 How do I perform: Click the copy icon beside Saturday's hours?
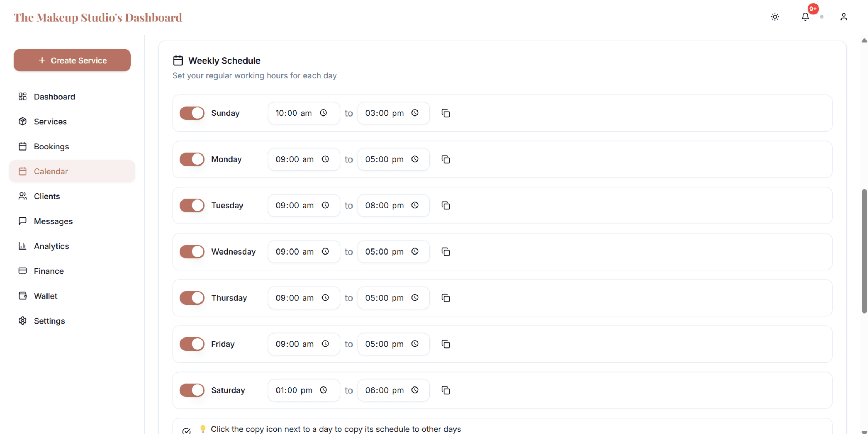coord(445,390)
